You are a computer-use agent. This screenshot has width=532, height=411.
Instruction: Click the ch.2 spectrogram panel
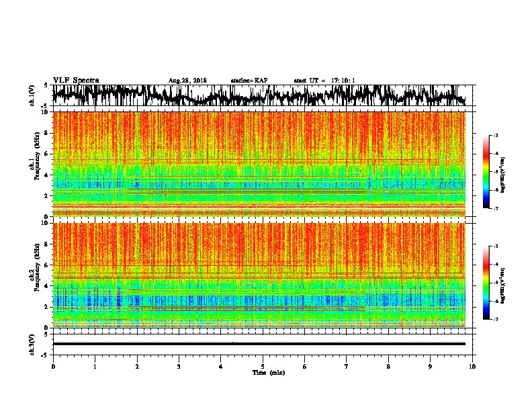pos(259,275)
